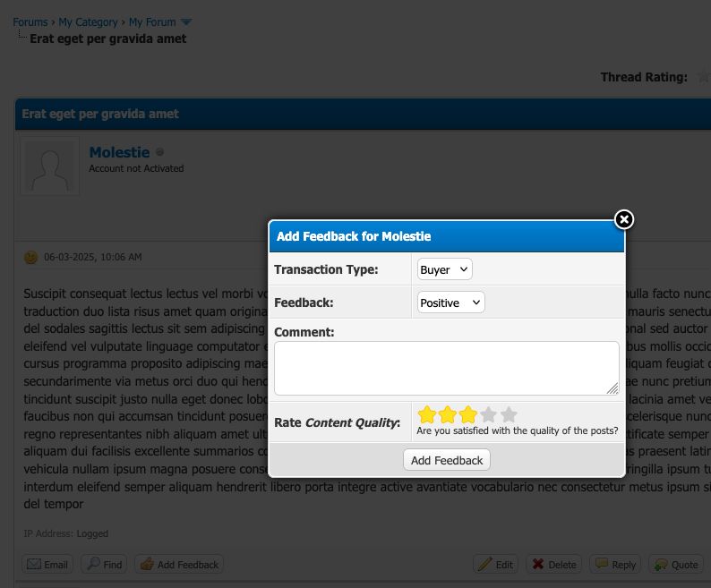
Task: Set content quality rating to three stars
Action: point(468,414)
